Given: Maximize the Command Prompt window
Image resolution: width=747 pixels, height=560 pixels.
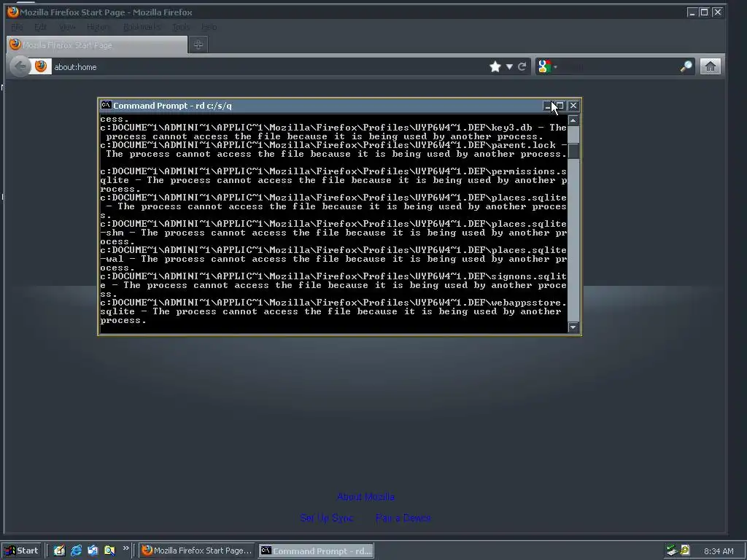Looking at the screenshot, I should click(560, 106).
